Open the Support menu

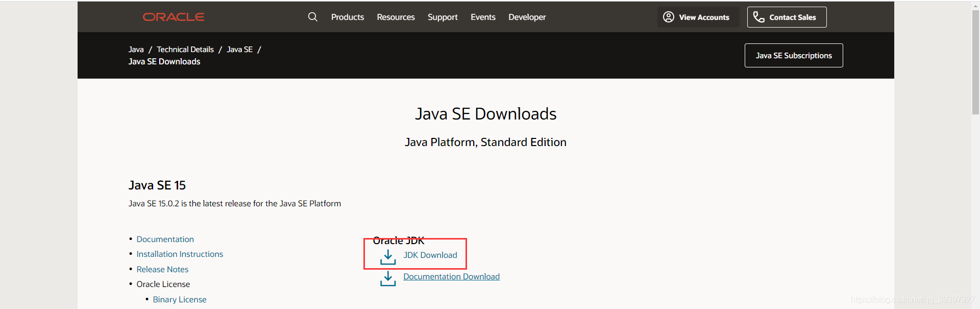(x=443, y=17)
